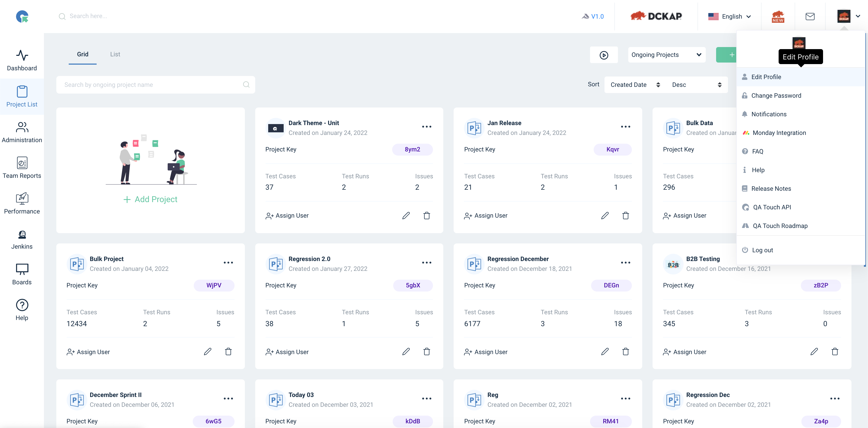868x428 pixels.
Task: Focus the ongoing project name search field
Action: click(156, 85)
